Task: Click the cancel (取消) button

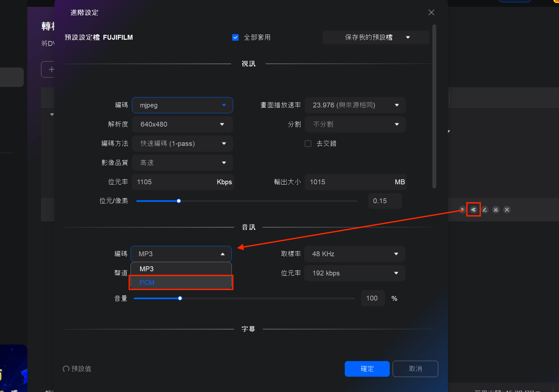Action: point(415,369)
